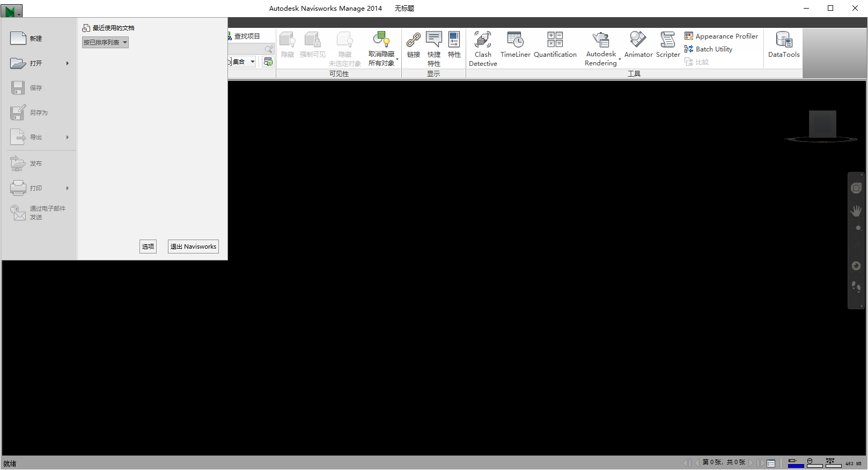The image size is (868, 470).
Task: Select the Orbit tool on navigation bar
Action: pos(856,244)
